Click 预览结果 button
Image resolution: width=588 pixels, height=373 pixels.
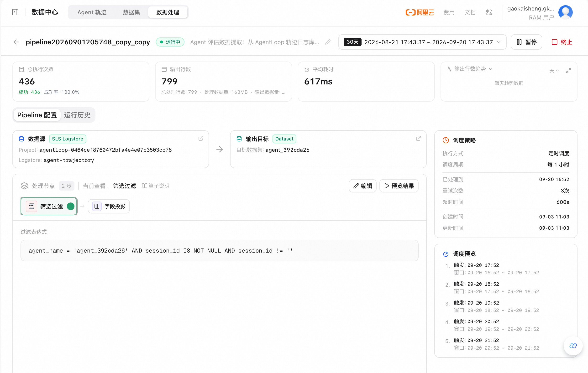coord(399,186)
